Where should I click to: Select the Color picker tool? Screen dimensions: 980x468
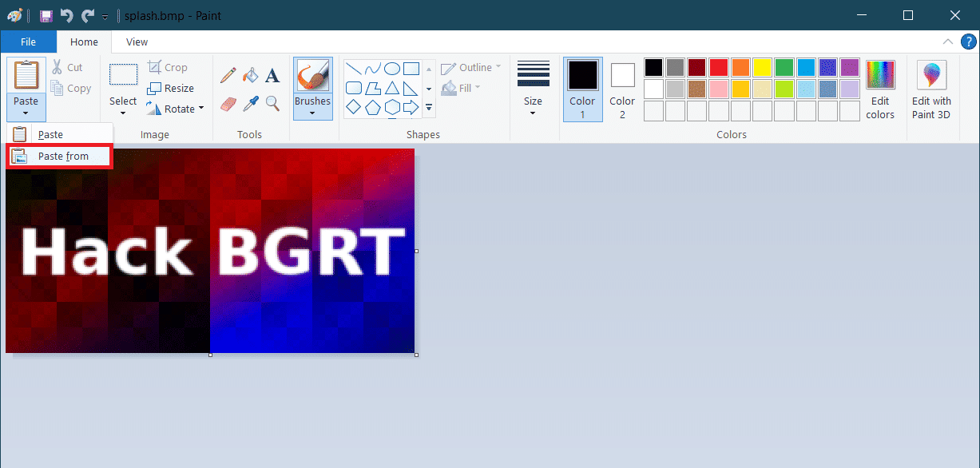click(x=250, y=105)
